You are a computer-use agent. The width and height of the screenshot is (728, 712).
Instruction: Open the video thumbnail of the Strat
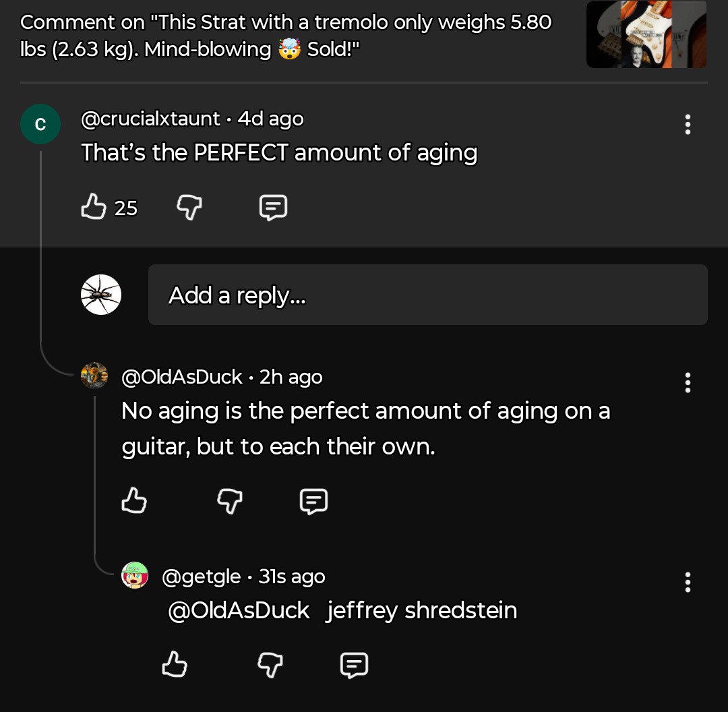(646, 34)
